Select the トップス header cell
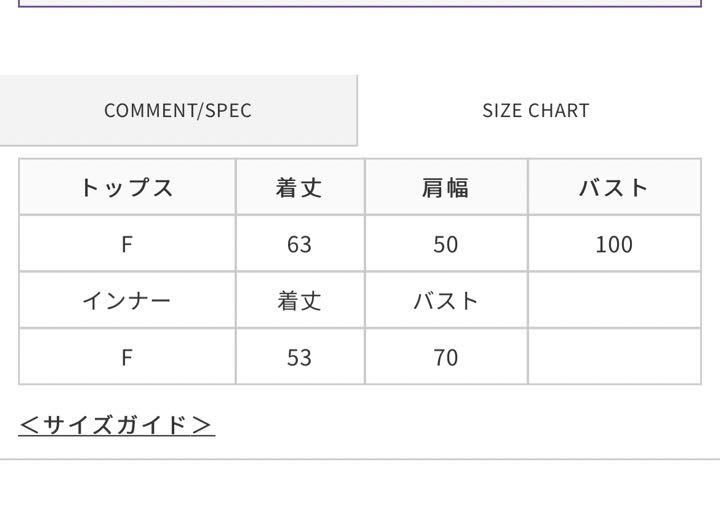Viewport: 720px width, 514px height. (x=127, y=187)
